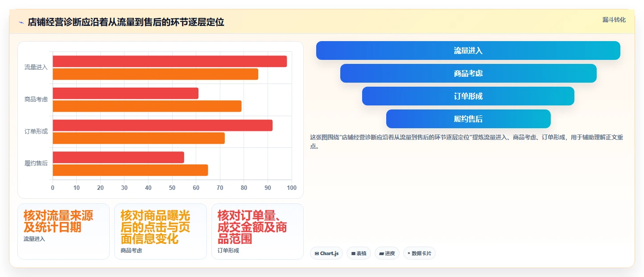This screenshot has width=644, height=277.
Task: Click the 流量进入 funnel stage bar
Action: [x=468, y=50]
